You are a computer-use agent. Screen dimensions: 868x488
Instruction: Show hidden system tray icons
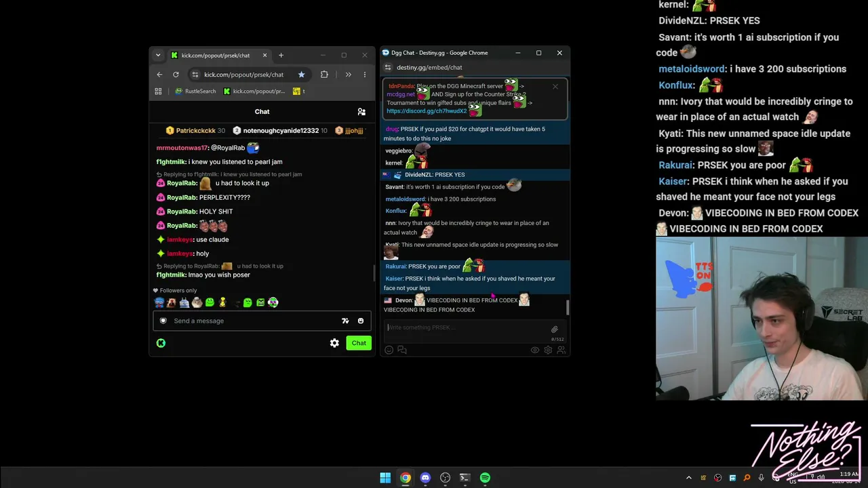point(689,478)
